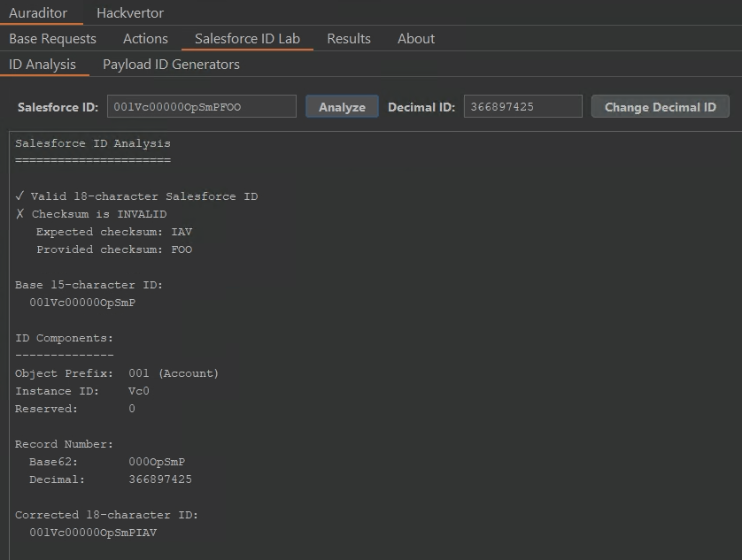Viewport: 742px width, 560px height.
Task: View the Results tab
Action: (x=348, y=38)
